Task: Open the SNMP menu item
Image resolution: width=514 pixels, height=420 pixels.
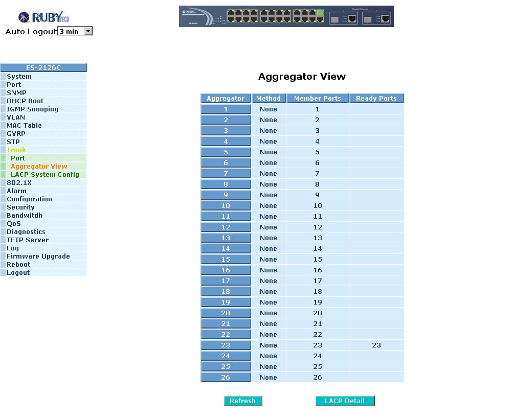Action: coord(16,92)
